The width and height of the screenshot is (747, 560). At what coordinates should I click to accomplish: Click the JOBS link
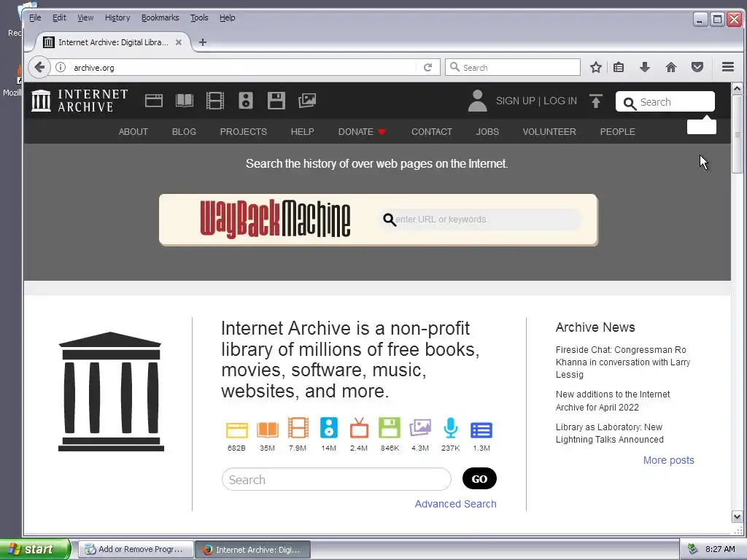487,131
